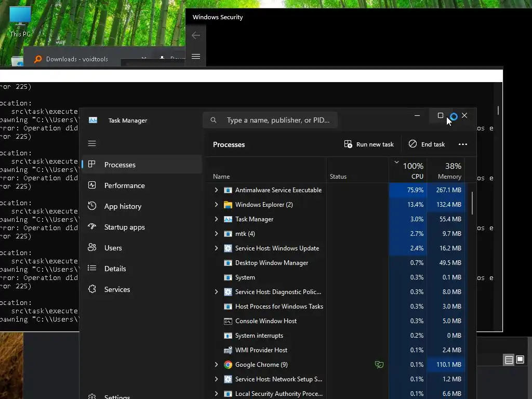Go to App history page

pyautogui.click(x=142, y=206)
